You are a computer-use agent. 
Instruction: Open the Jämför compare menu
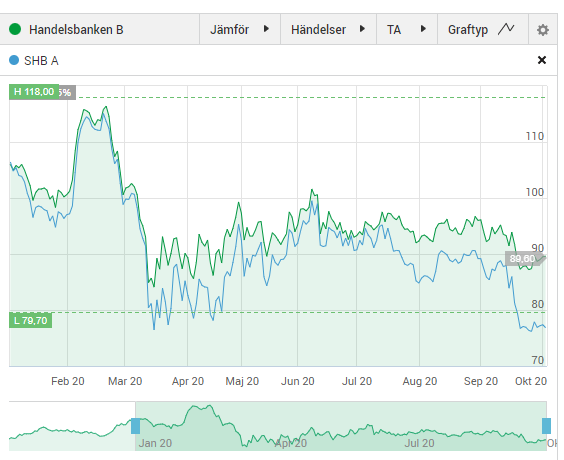[x=240, y=29]
